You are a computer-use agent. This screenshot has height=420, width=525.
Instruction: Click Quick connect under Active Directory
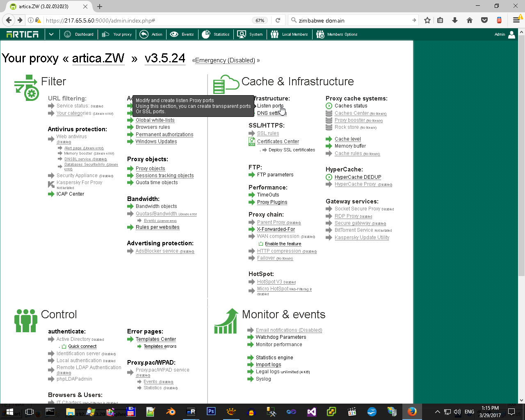tap(82, 347)
